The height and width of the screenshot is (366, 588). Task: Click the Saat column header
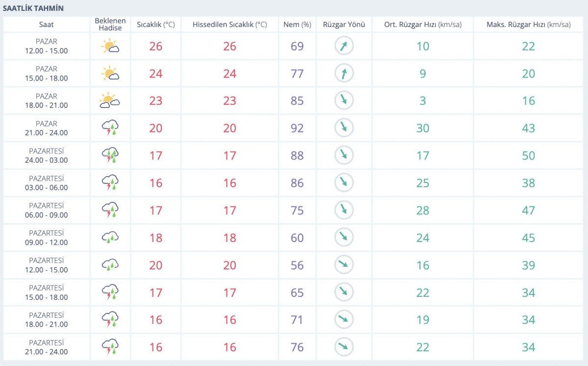pyautogui.click(x=47, y=25)
